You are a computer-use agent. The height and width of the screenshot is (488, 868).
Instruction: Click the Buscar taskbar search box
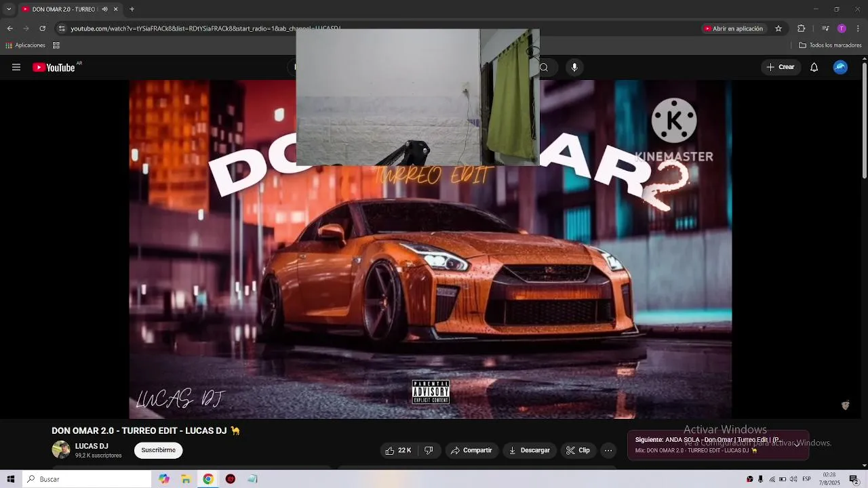87,479
